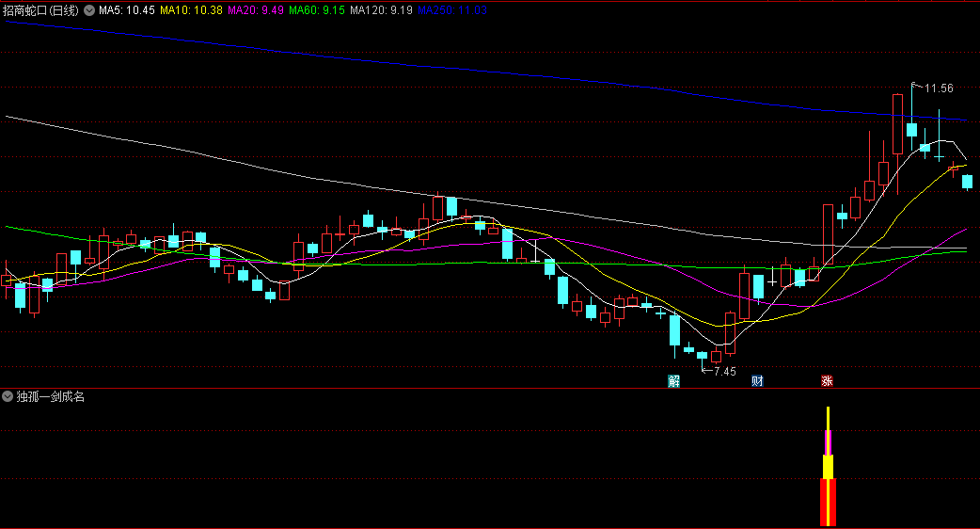Click the 11.56 high price label

click(x=939, y=88)
